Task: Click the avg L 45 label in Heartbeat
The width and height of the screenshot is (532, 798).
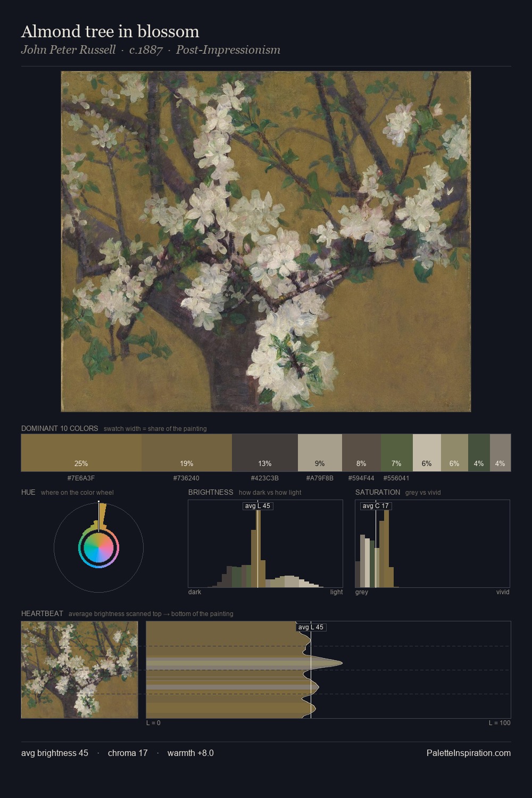Action: 311,627
